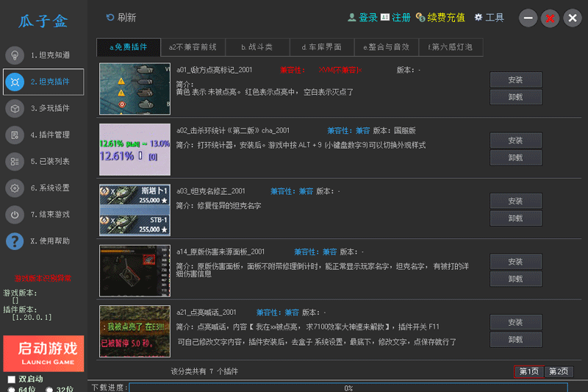Click the 登录 login link
588x392 pixels.
point(368,17)
